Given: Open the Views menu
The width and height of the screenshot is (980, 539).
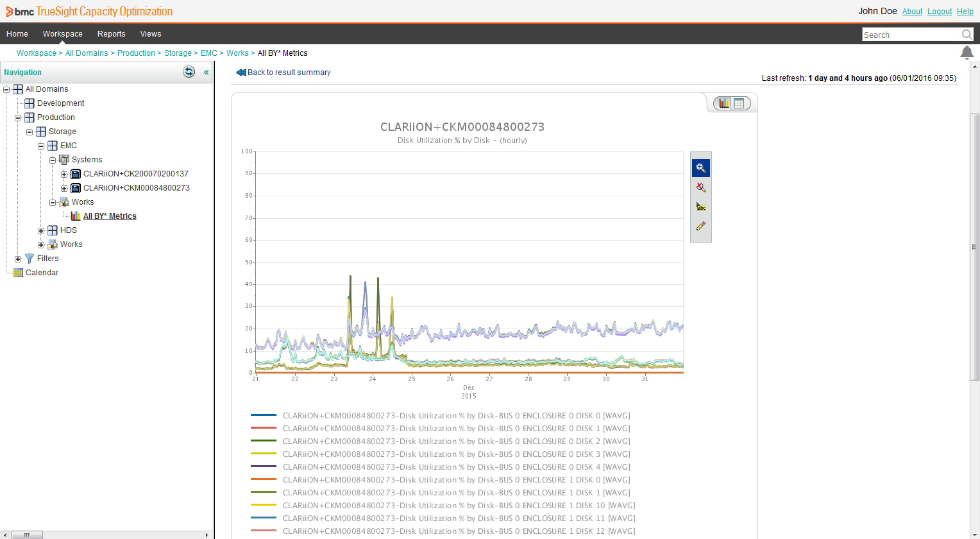Looking at the screenshot, I should click(151, 34).
